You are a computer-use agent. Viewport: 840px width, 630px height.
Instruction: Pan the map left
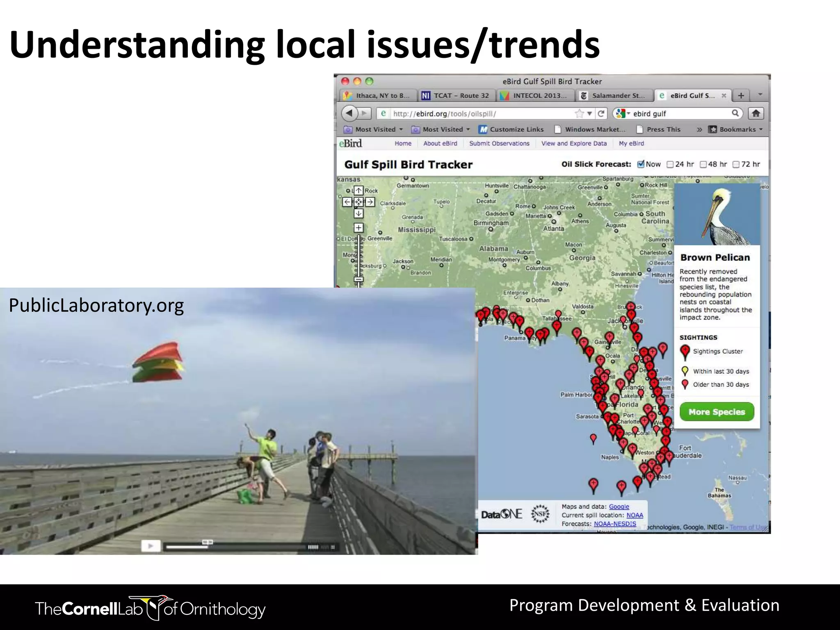click(x=347, y=202)
